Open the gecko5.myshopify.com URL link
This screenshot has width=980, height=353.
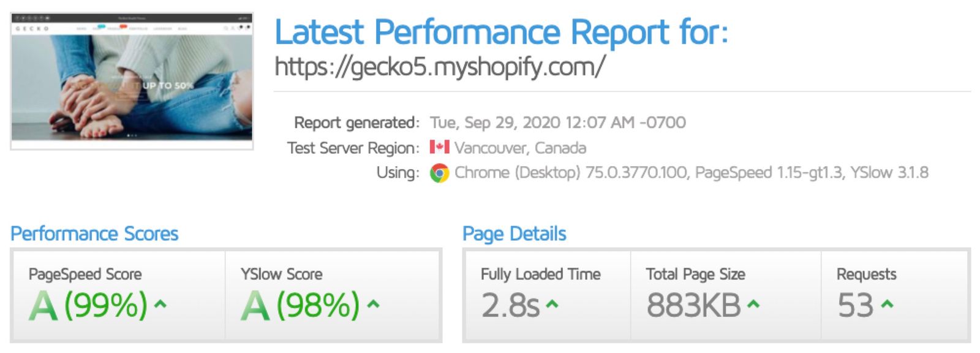439,66
